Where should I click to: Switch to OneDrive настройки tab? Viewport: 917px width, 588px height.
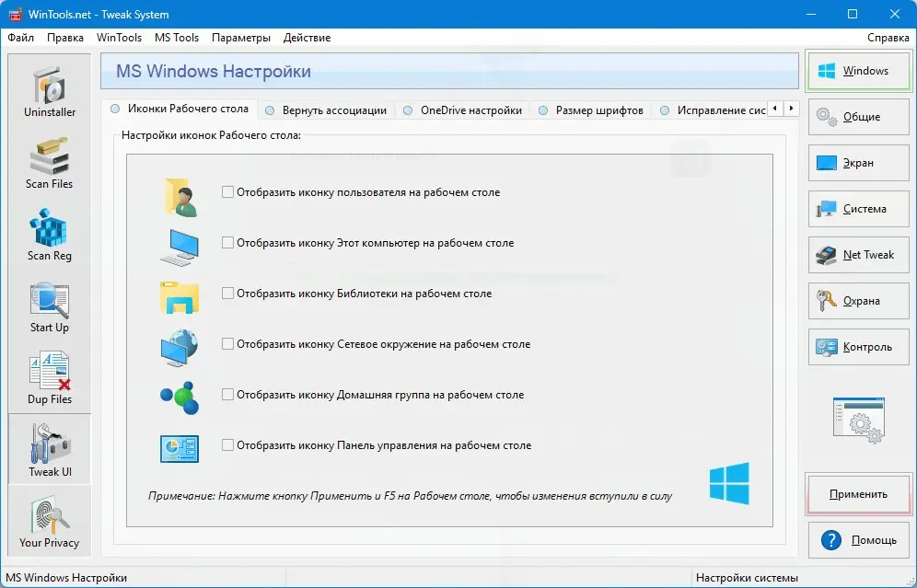coord(462,110)
